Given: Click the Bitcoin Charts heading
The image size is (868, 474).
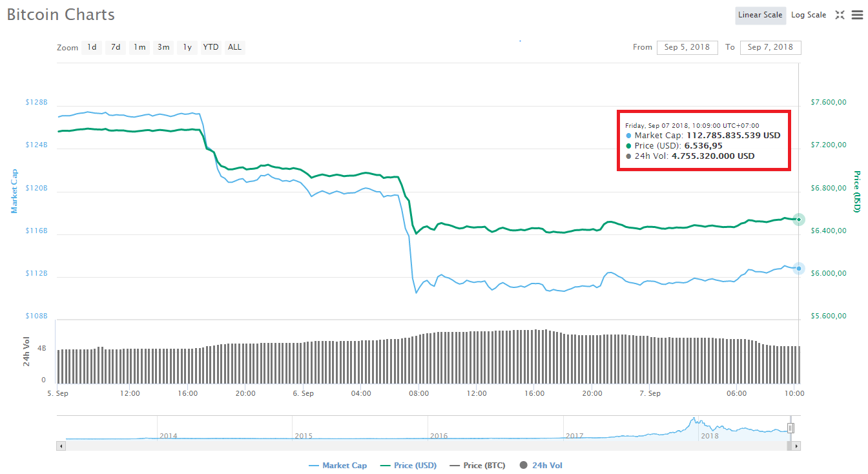Looking at the screenshot, I should [x=61, y=14].
